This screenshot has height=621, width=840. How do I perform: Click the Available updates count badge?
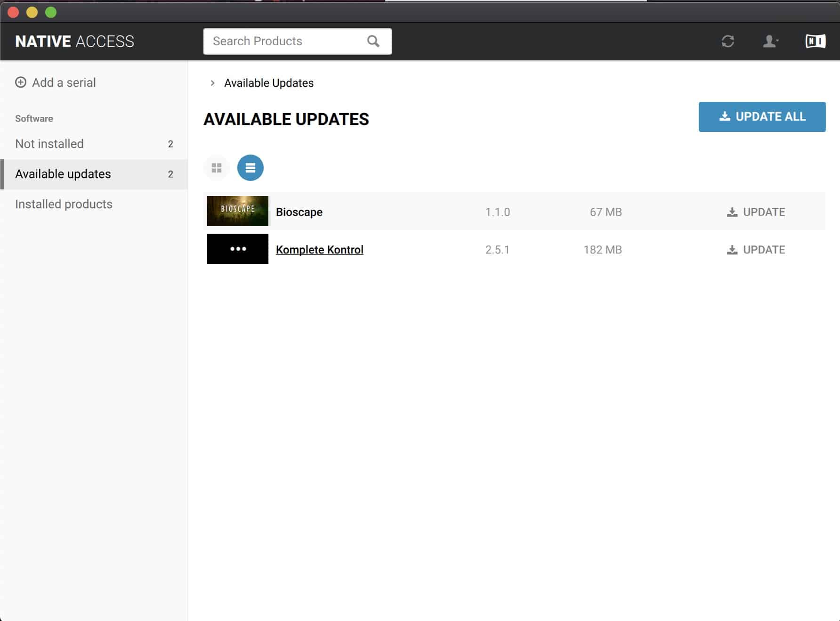click(x=170, y=174)
